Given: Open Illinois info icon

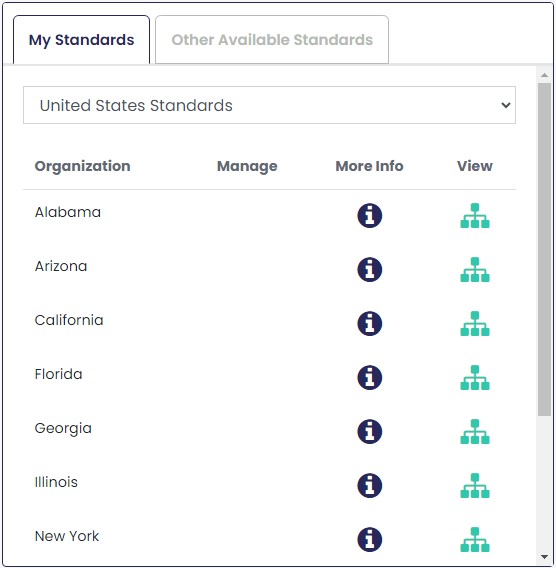Looking at the screenshot, I should tap(369, 485).
